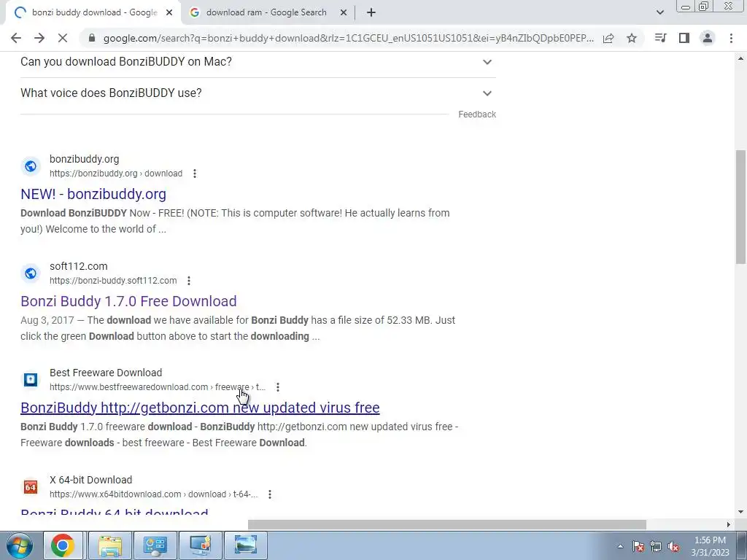Switch to download ram Google Search tab
The height and width of the screenshot is (560, 747).
(x=266, y=13)
